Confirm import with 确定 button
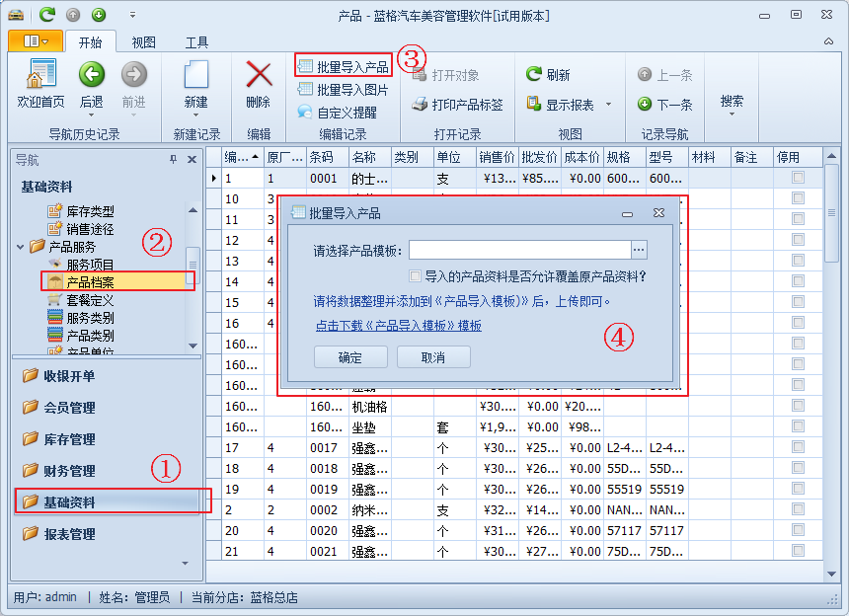The height and width of the screenshot is (616, 849). pos(350,357)
